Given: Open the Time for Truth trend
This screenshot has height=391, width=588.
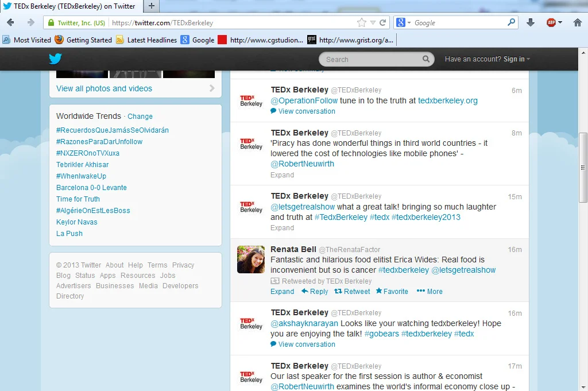Looking at the screenshot, I should coord(78,199).
